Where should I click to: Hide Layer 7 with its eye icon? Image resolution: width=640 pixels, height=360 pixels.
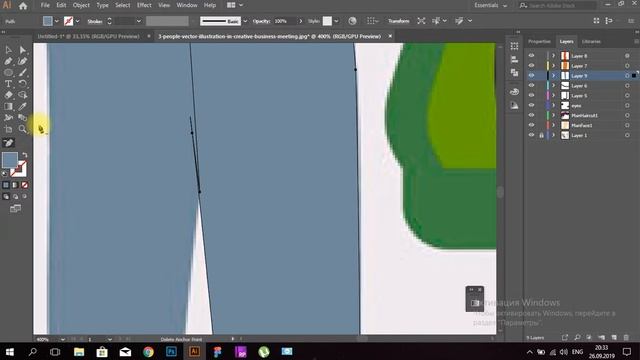tap(531, 66)
